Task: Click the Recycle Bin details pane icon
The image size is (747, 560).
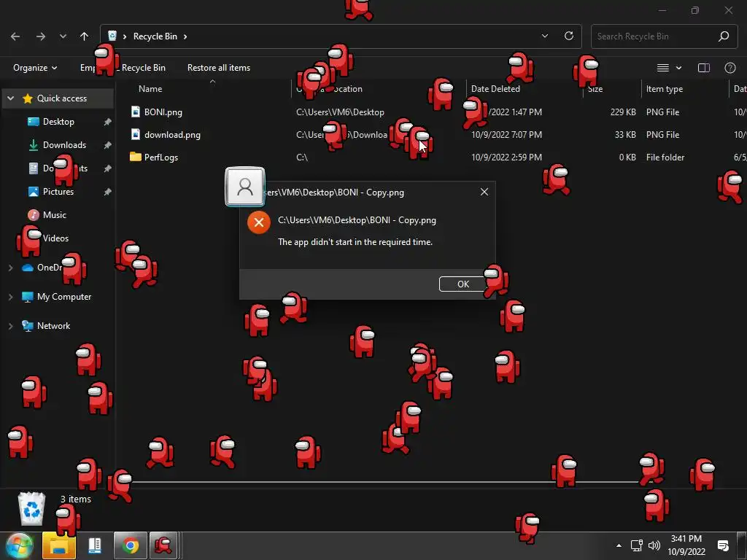Action: [31, 508]
